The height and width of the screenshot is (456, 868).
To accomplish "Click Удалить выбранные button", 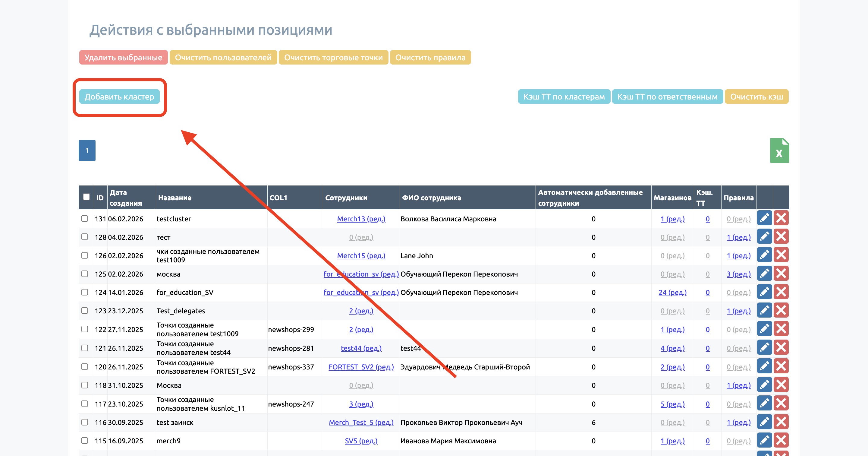I will click(x=123, y=57).
